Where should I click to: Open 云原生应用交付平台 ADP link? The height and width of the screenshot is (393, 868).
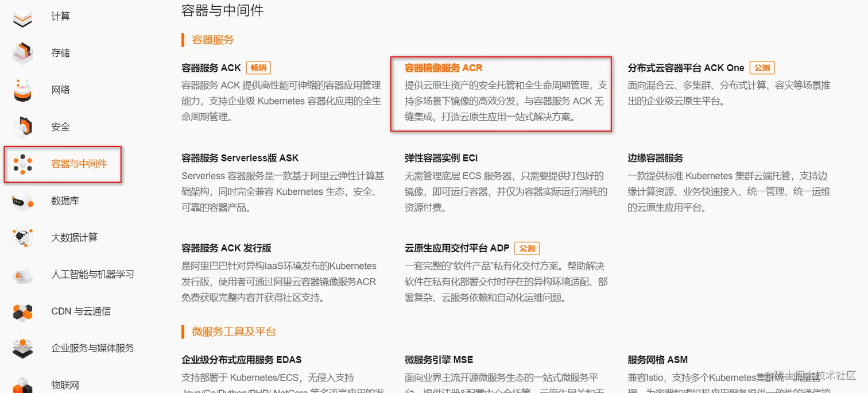pos(457,248)
